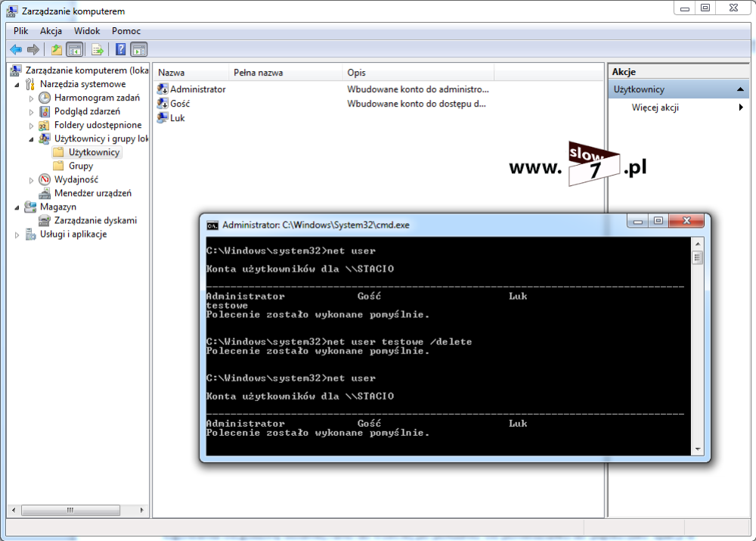756x541 pixels.
Task: Sort list by the Opis column
Action: pyautogui.click(x=418, y=73)
